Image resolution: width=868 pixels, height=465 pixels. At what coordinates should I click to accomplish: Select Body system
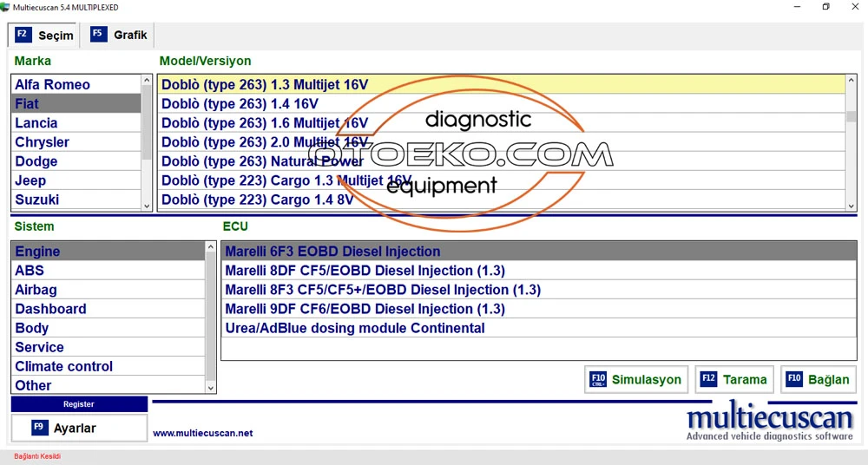point(108,328)
